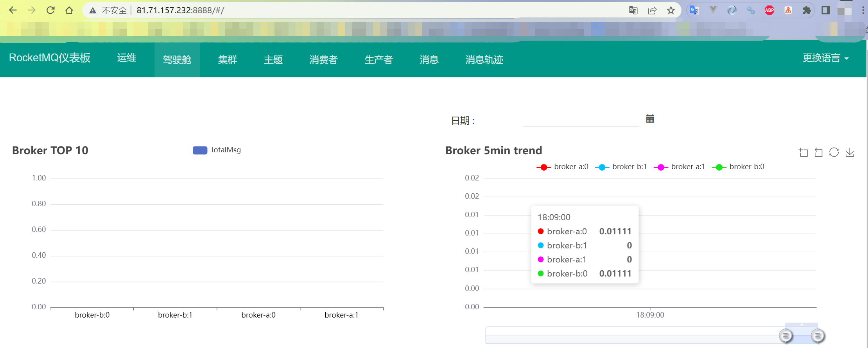
Task: Click the tooltip 18:09:00 timestamp
Action: pos(554,217)
